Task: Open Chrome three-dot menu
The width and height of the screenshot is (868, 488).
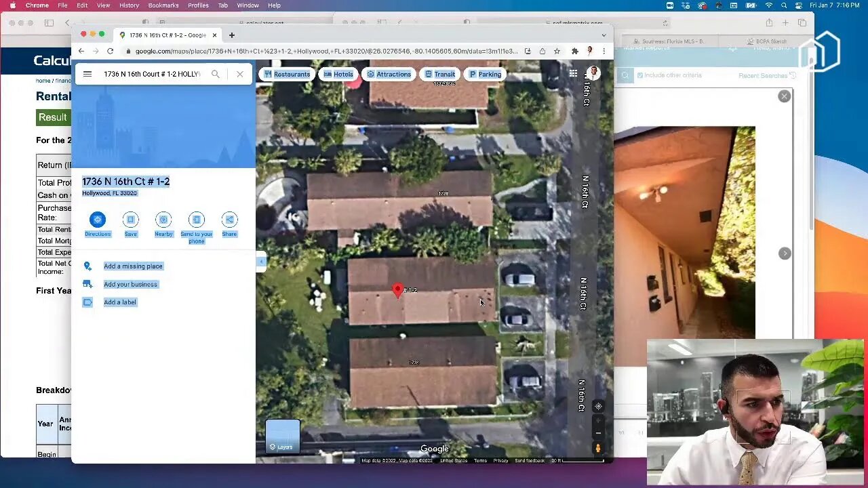Action: [604, 51]
